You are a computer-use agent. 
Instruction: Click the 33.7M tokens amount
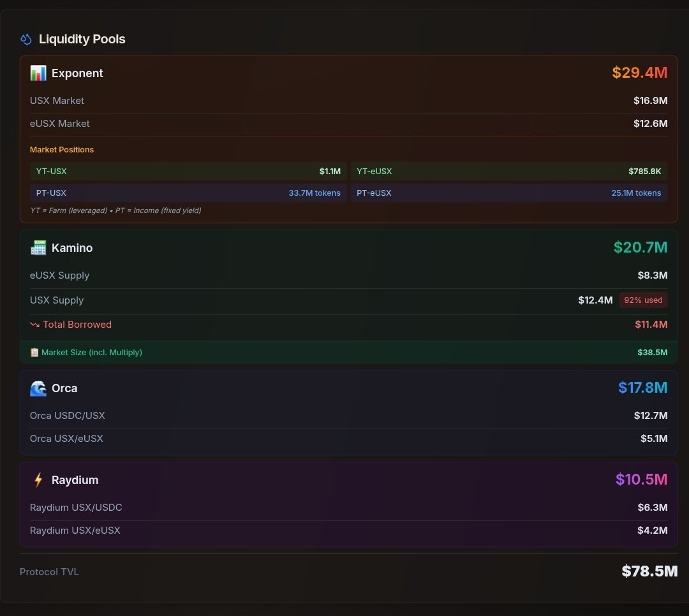(x=315, y=193)
